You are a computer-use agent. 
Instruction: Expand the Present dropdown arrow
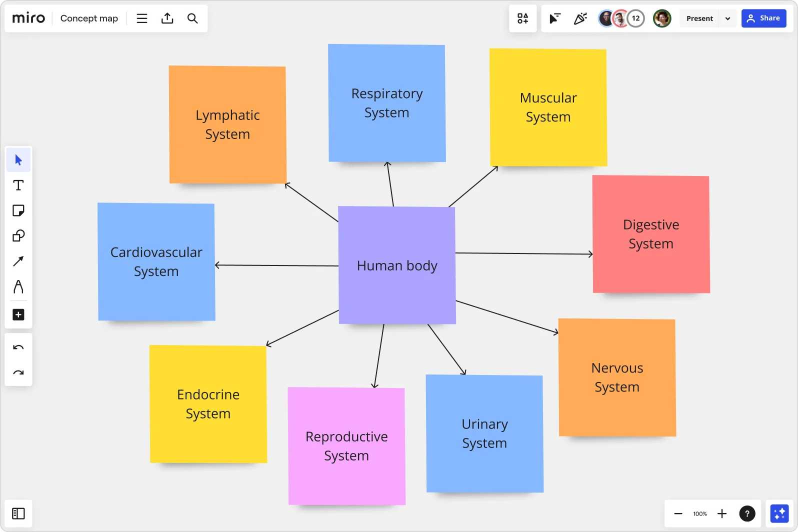727,18
